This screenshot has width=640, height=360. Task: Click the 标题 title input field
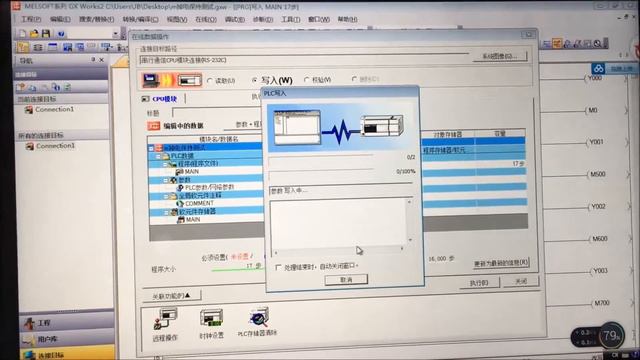pos(217,113)
